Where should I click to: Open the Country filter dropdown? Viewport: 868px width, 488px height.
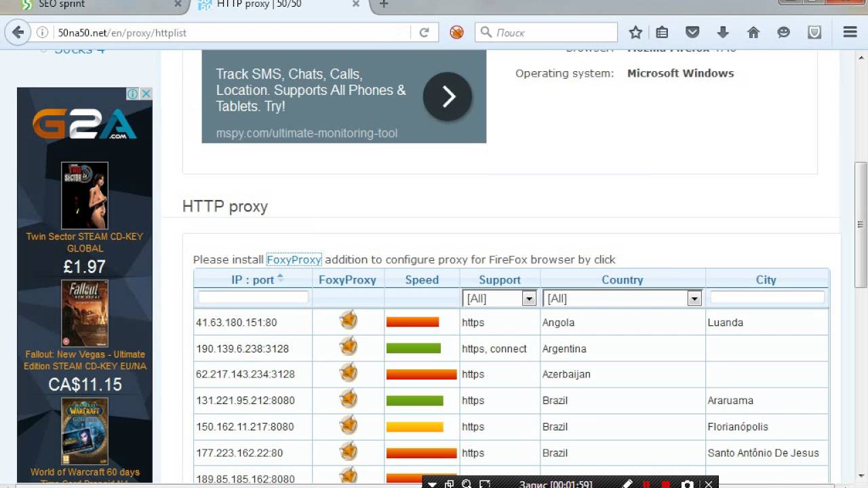point(622,298)
